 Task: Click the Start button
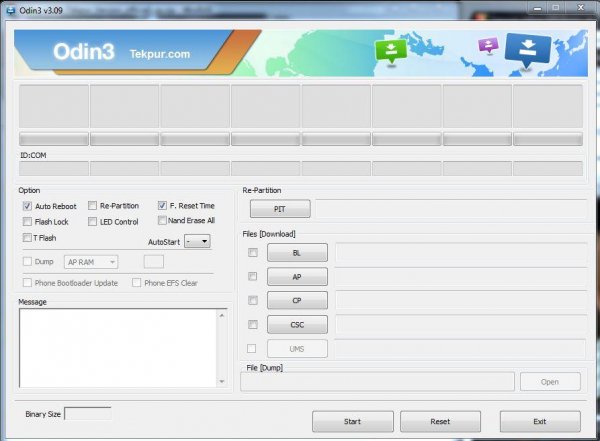(353, 421)
